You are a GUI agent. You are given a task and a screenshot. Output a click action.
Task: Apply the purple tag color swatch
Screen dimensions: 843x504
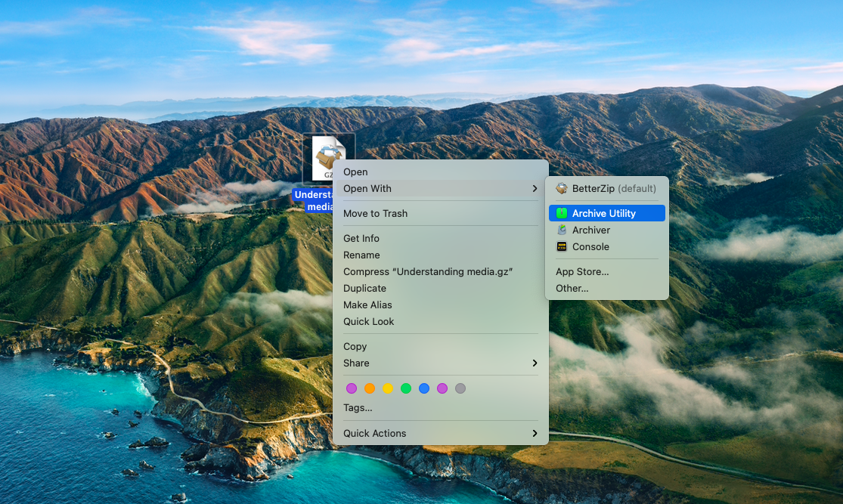[442, 388]
